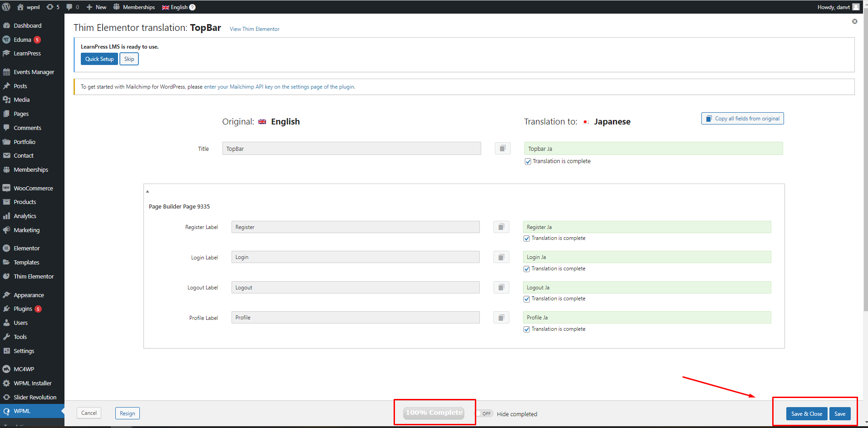Toggle Title translation is complete checkbox
Image resolution: width=868 pixels, height=428 pixels.
click(528, 161)
